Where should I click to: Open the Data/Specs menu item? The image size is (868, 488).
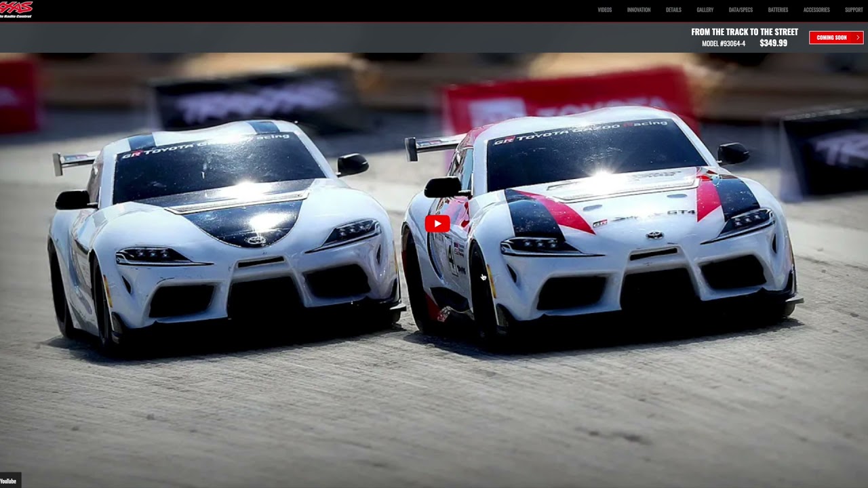coord(741,10)
